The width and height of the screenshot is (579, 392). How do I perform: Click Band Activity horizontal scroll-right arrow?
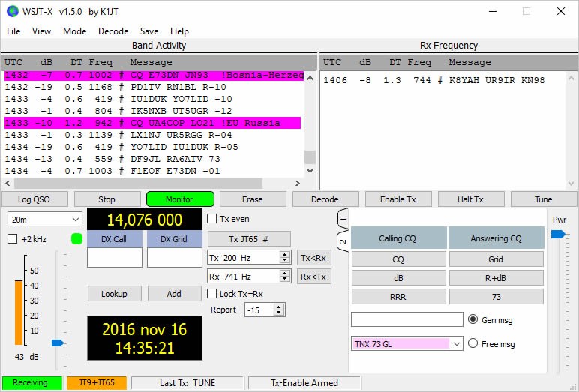pos(298,183)
